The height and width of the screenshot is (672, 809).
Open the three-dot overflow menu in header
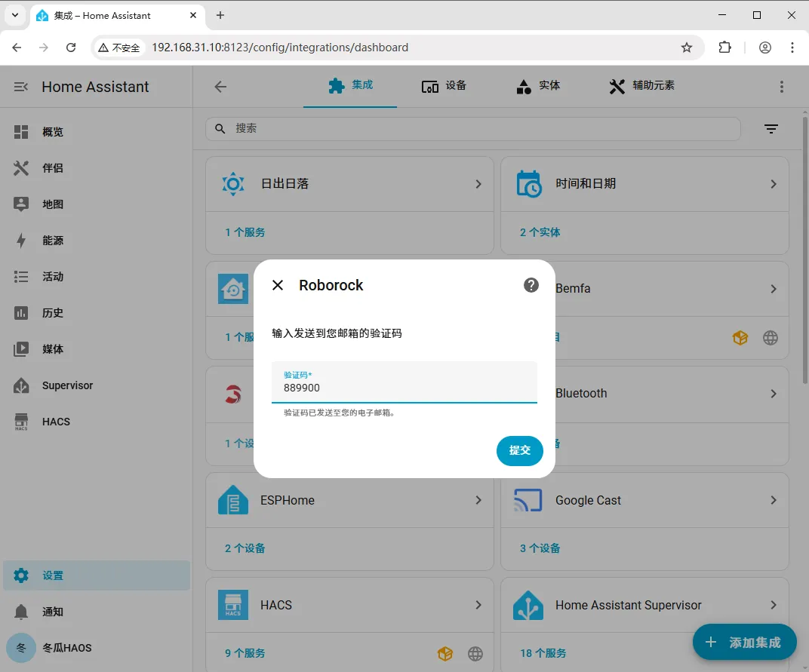click(x=782, y=87)
